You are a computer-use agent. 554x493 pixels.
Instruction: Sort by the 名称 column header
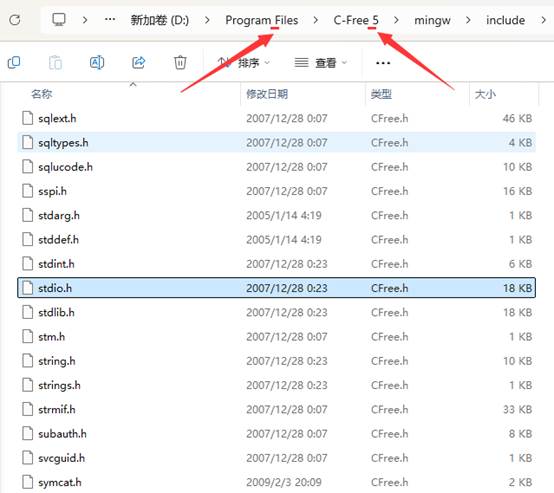tap(42, 94)
